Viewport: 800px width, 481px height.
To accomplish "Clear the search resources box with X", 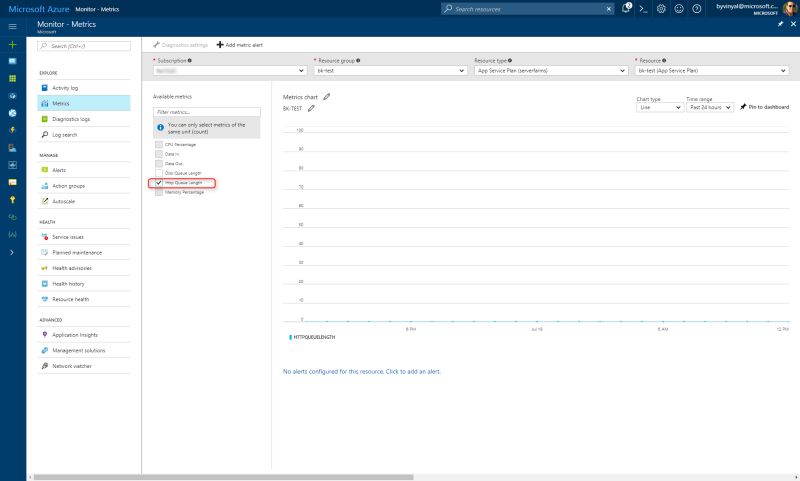I will 609,9.
